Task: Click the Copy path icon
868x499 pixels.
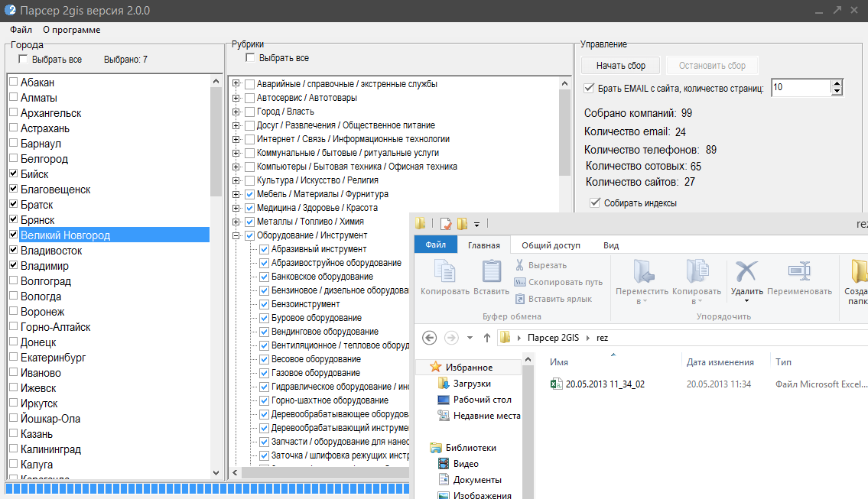Action: (520, 282)
